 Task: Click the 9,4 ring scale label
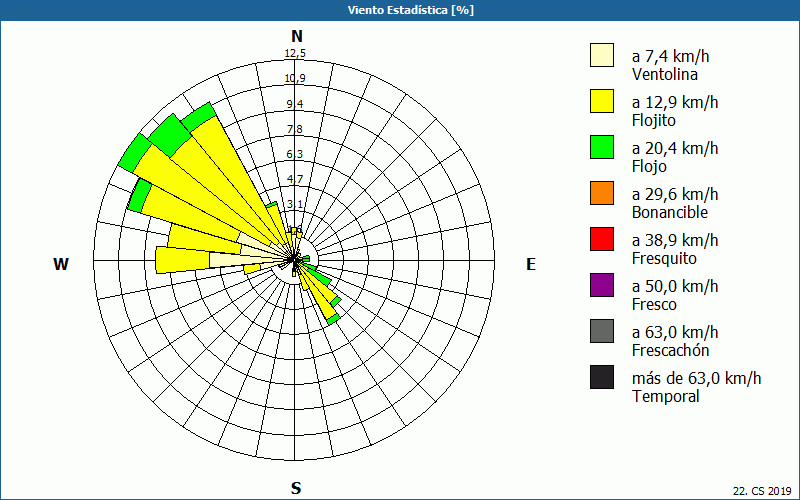coord(295,104)
